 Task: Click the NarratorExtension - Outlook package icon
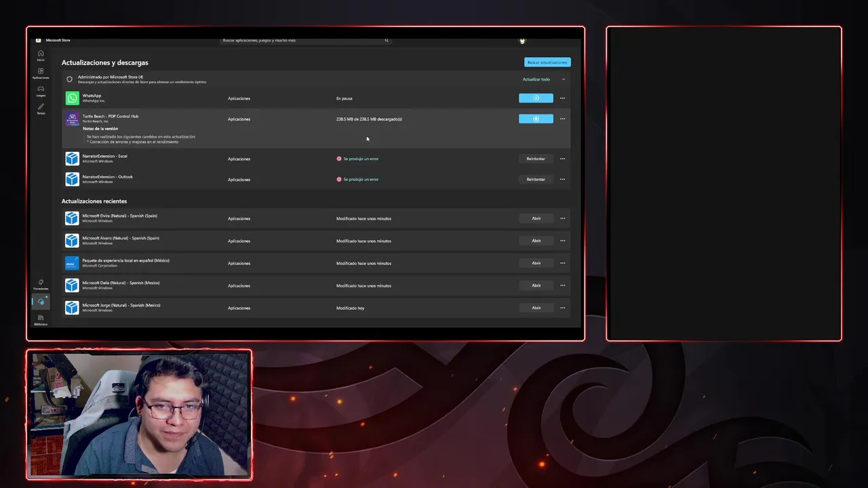[72, 179]
